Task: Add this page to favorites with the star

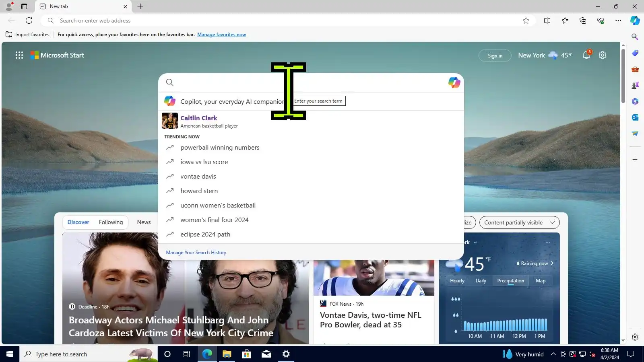Action: click(x=526, y=21)
